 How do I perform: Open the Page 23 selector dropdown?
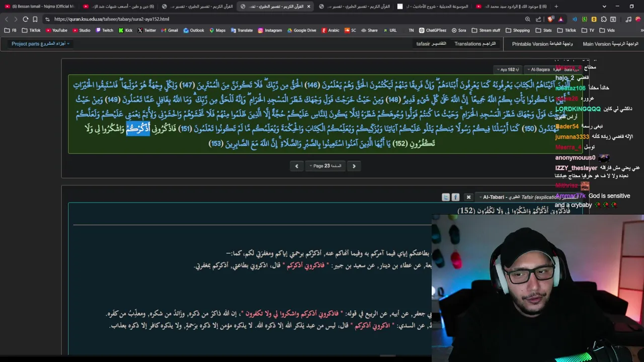click(326, 166)
